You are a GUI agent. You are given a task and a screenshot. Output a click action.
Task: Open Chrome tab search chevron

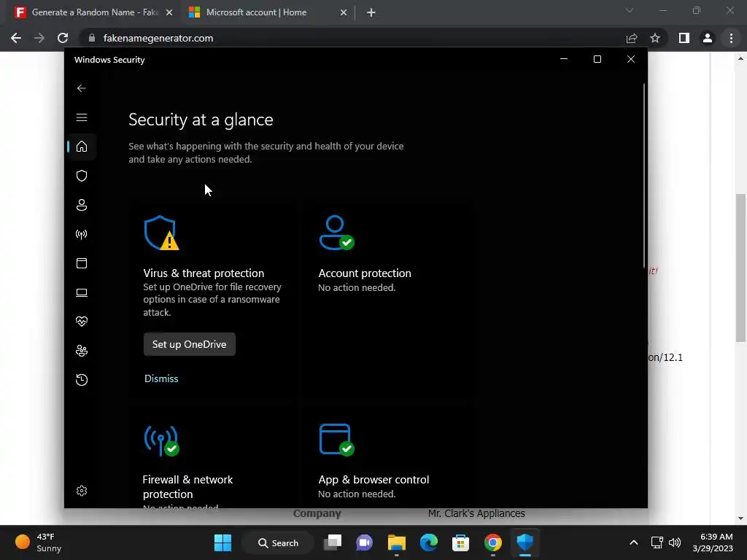pos(630,10)
